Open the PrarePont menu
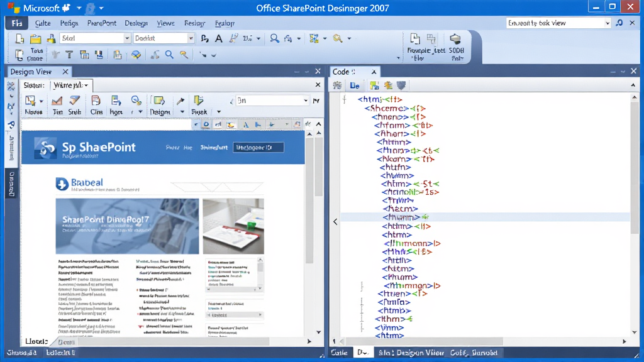 [101, 23]
